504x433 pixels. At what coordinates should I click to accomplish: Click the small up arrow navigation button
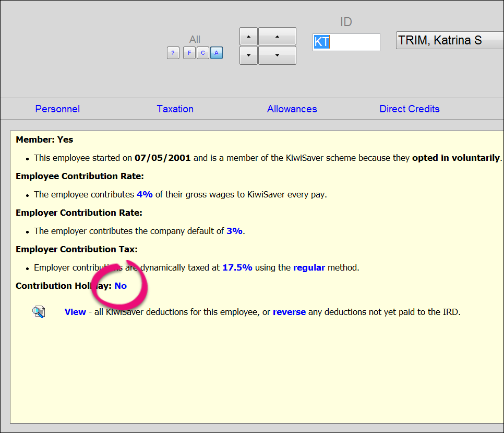coord(248,37)
